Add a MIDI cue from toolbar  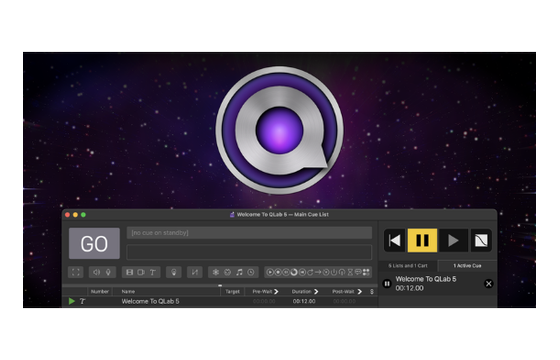click(228, 272)
